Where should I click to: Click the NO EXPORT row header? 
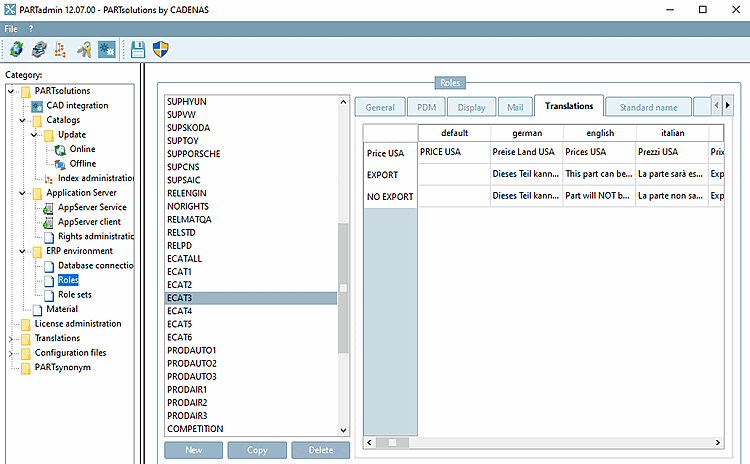(x=390, y=197)
